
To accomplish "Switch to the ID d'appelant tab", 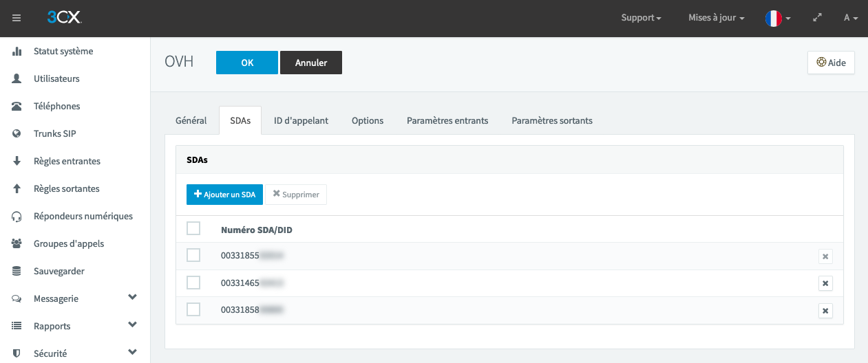I will click(301, 120).
